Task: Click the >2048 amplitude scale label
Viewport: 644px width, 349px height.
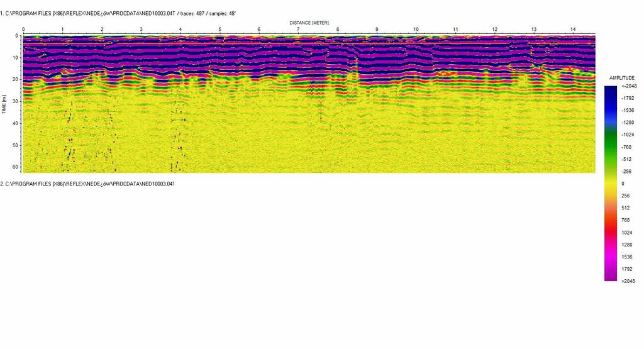Action: click(628, 281)
